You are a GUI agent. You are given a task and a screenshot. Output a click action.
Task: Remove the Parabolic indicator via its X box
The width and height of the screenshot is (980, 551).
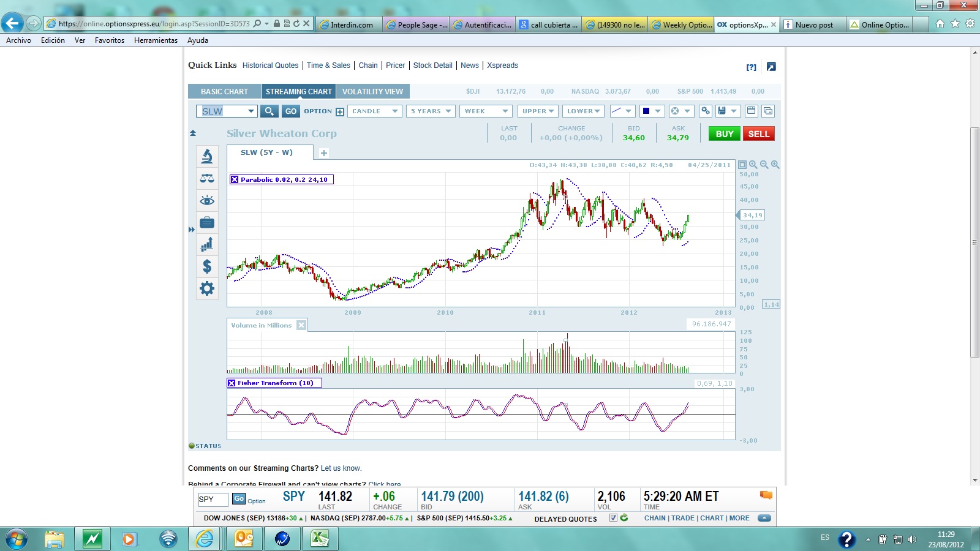point(235,179)
